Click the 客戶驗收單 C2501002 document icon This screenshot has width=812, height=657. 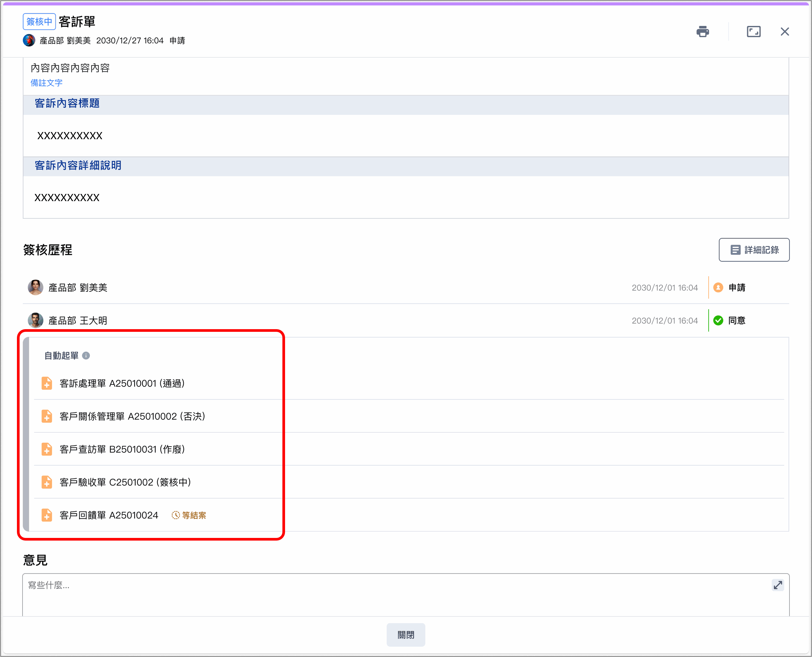[x=47, y=482]
